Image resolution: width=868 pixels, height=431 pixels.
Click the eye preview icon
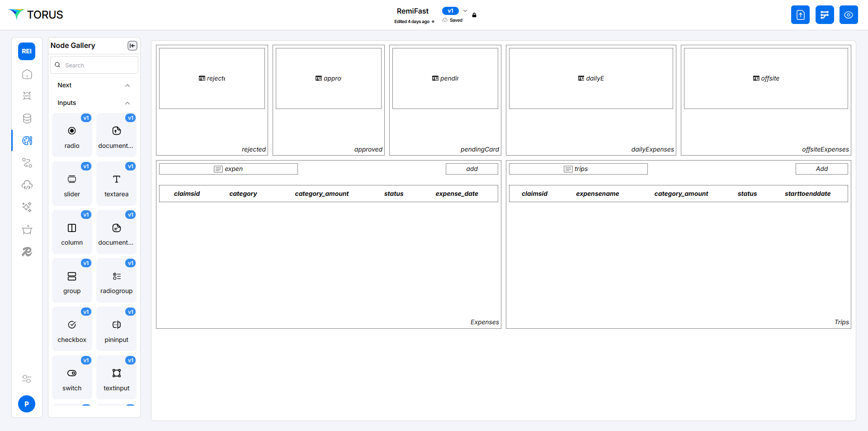(849, 15)
